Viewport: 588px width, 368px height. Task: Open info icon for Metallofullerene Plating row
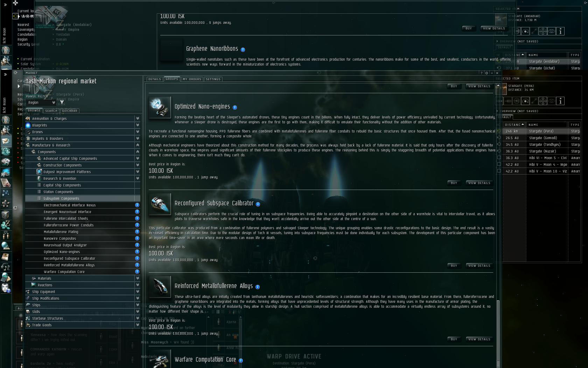click(137, 232)
